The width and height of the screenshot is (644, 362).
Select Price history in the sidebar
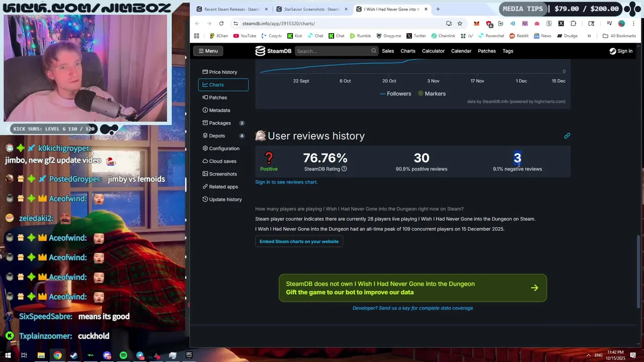tap(223, 72)
